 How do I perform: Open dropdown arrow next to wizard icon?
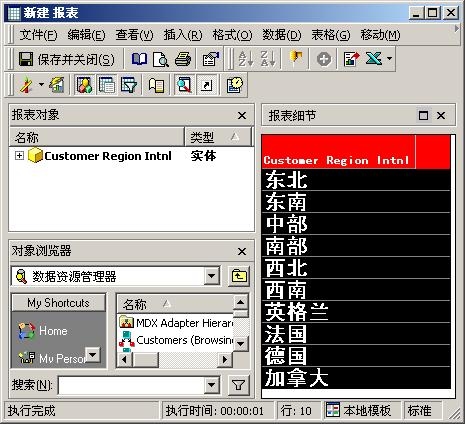pos(41,84)
